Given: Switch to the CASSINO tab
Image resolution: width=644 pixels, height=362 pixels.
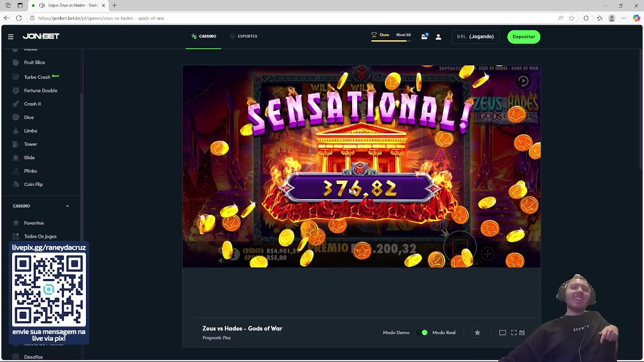Looking at the screenshot, I should 204,36.
